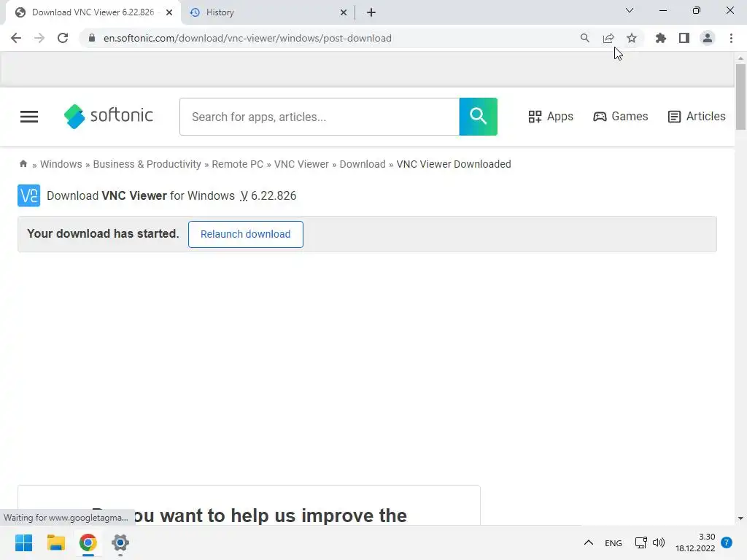Go back using browser back arrow
The width and height of the screenshot is (747, 560).
pyautogui.click(x=16, y=38)
